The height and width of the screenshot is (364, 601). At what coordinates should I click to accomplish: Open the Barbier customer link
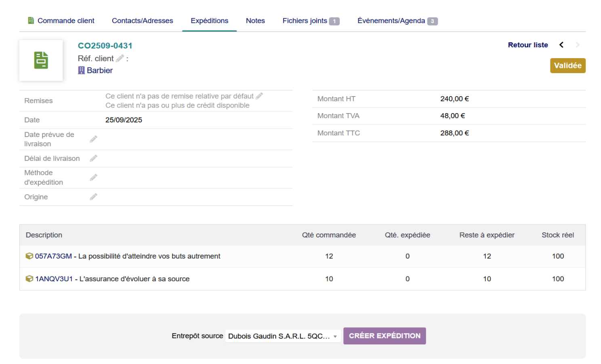click(100, 70)
